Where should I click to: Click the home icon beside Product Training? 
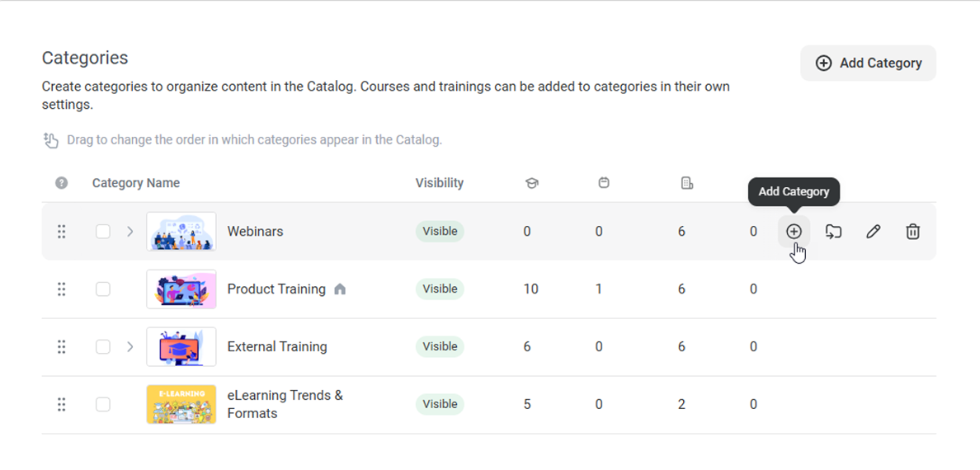340,289
